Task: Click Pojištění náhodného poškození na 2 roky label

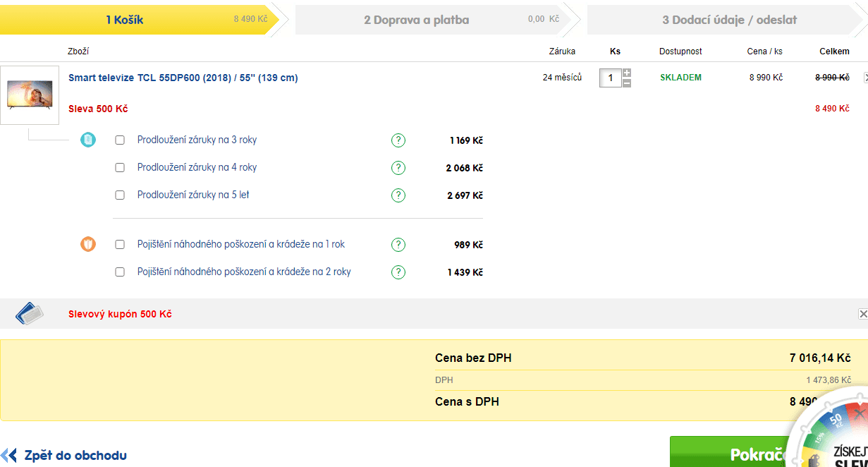Action: click(x=244, y=272)
